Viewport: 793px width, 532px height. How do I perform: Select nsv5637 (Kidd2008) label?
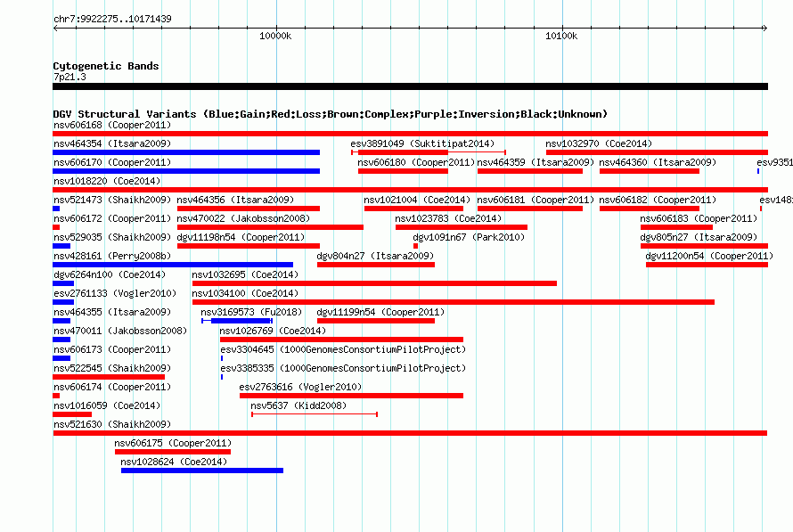298,405
